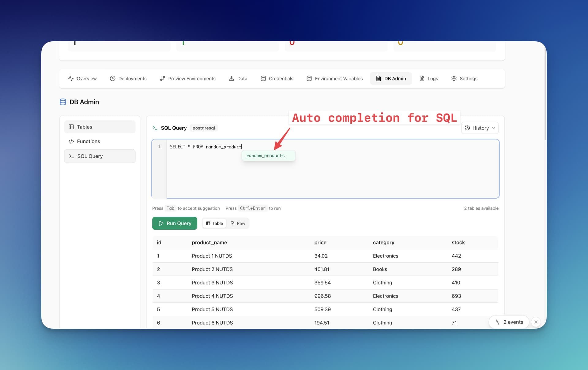Click the DB Admin database icon heading
Viewport: 588px width, 370px height.
pyautogui.click(x=63, y=102)
